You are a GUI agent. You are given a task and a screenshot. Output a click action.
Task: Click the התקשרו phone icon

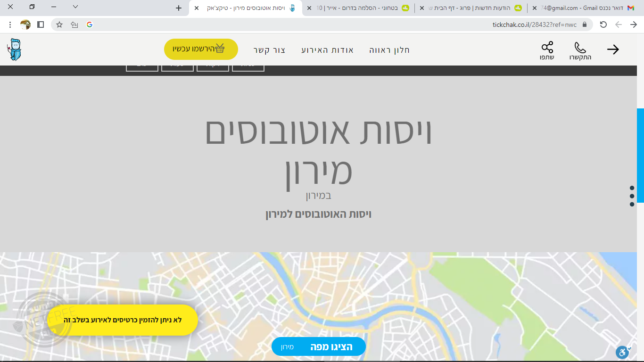(x=580, y=51)
